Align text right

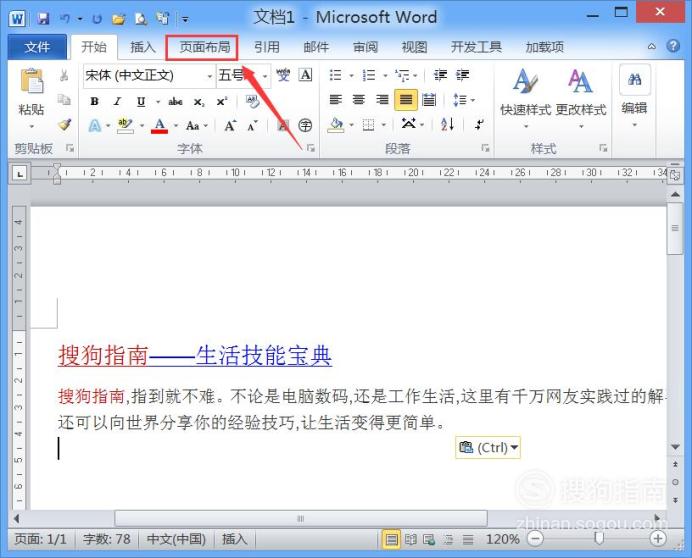point(382,100)
